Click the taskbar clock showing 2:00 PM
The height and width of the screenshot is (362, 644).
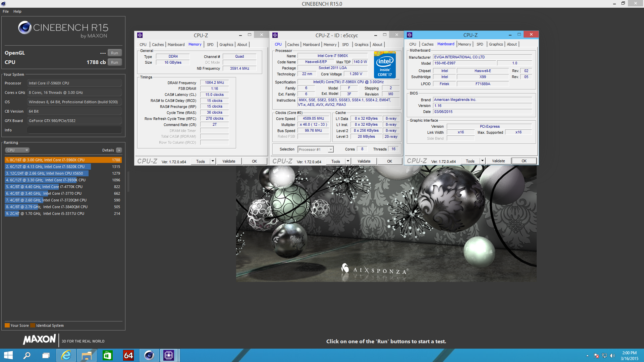[629, 356]
